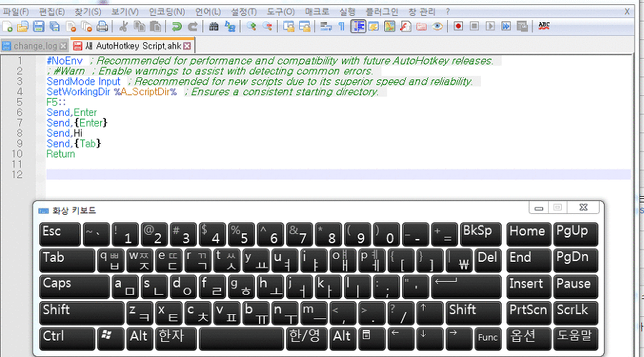Toggle the indent guide button
Screen dimensions: 644x357
tap(358, 26)
